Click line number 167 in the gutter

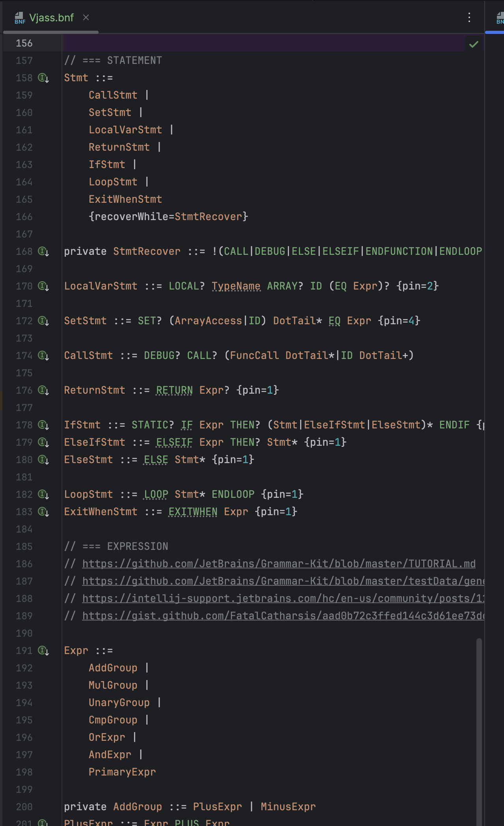[24, 234]
